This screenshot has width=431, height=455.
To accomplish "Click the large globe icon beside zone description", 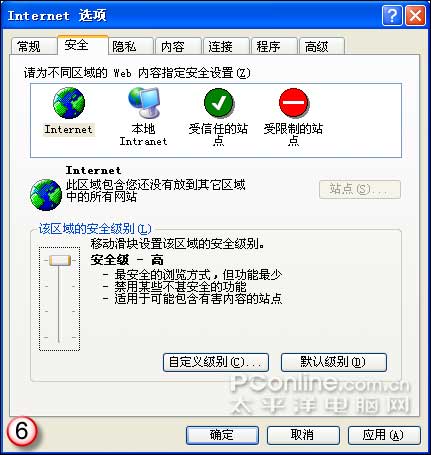I will (x=46, y=195).
